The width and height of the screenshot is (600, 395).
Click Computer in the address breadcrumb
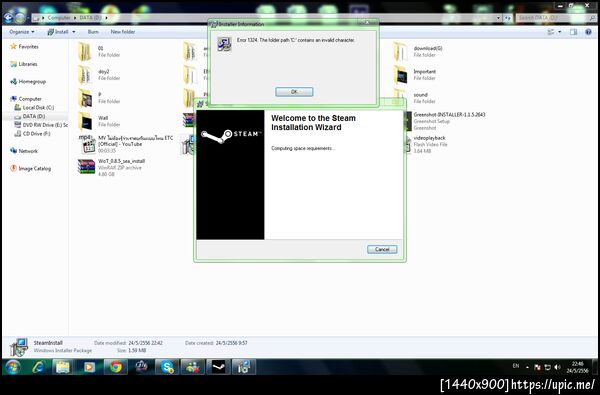pyautogui.click(x=59, y=18)
